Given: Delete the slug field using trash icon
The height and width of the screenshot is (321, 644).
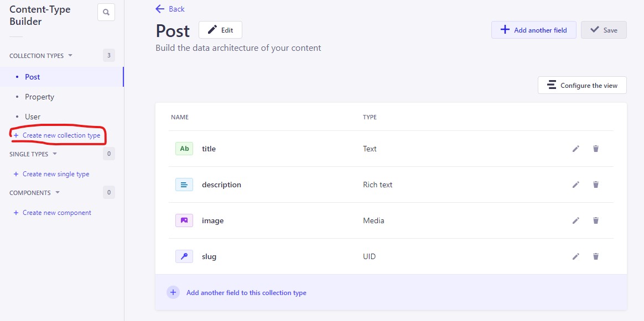Looking at the screenshot, I should [x=596, y=256].
